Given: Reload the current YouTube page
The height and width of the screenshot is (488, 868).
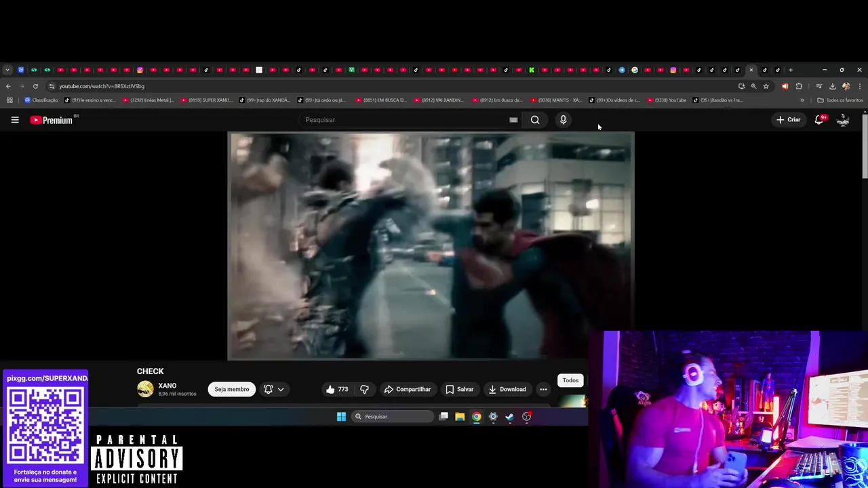Looking at the screenshot, I should [x=35, y=86].
